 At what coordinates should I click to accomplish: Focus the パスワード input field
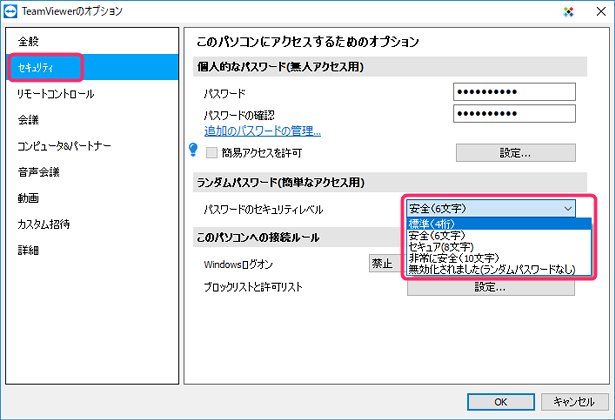tap(514, 92)
